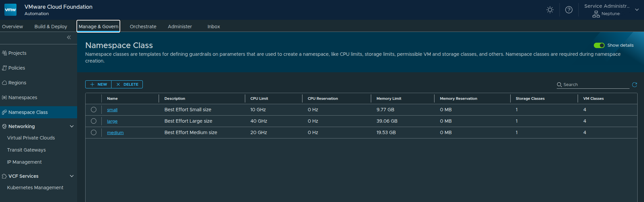Sort by the Memory Reservation column header
The image size is (644, 202).
tap(458, 98)
